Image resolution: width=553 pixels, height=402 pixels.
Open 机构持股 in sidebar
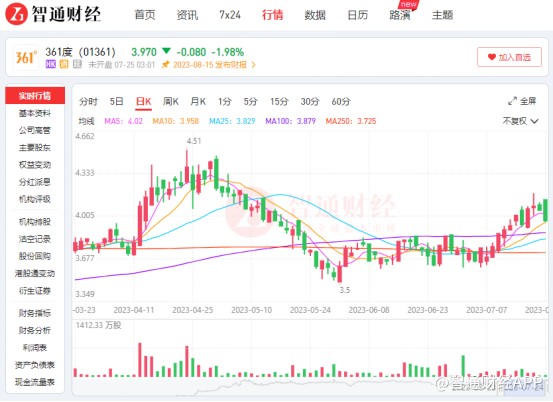click(x=35, y=222)
